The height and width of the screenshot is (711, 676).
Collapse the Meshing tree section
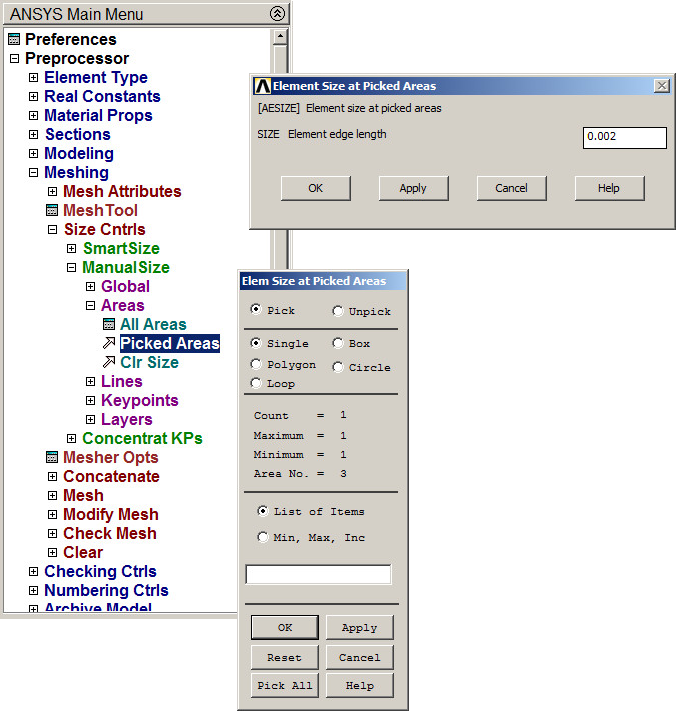[x=34, y=173]
